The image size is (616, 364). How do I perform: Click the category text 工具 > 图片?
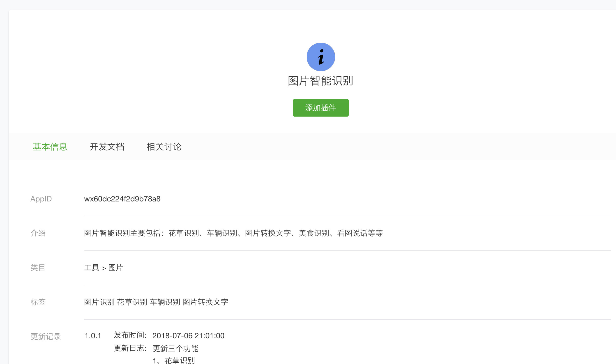tap(103, 268)
